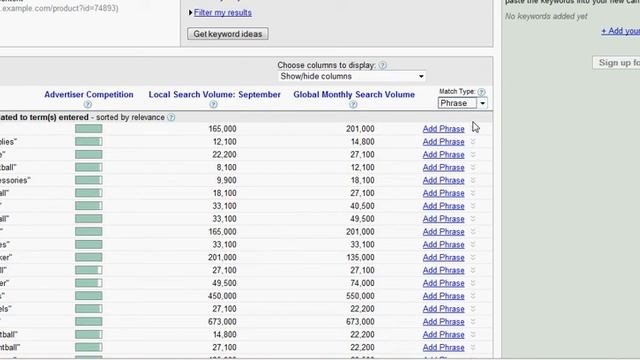Sort by Advertiser Competition column header
Viewport: 640px width, 360px height.
[x=89, y=94]
